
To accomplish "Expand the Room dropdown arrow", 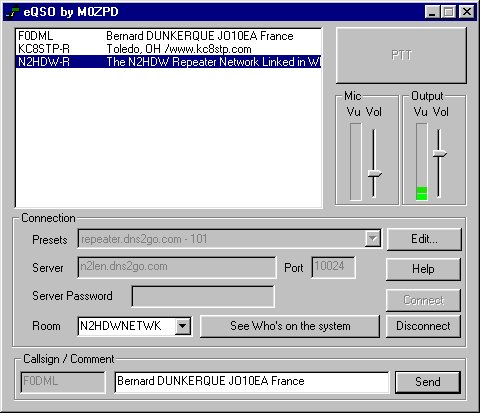I will coord(183,326).
